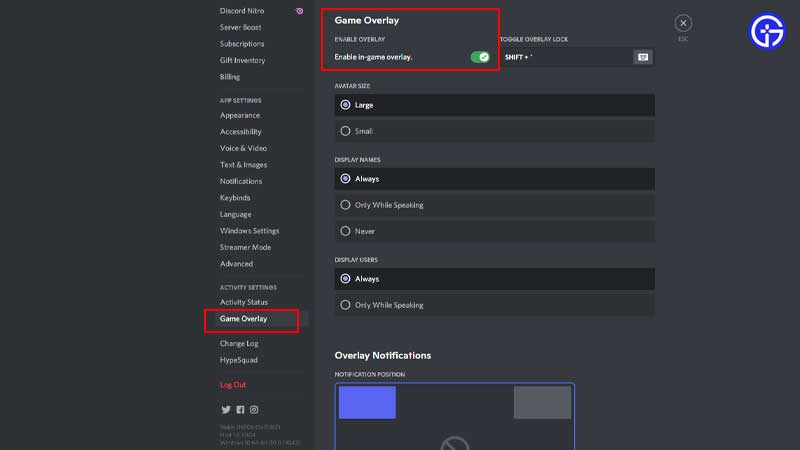Open Billing settings
Screen dimensions: 800x450
[x=230, y=77]
